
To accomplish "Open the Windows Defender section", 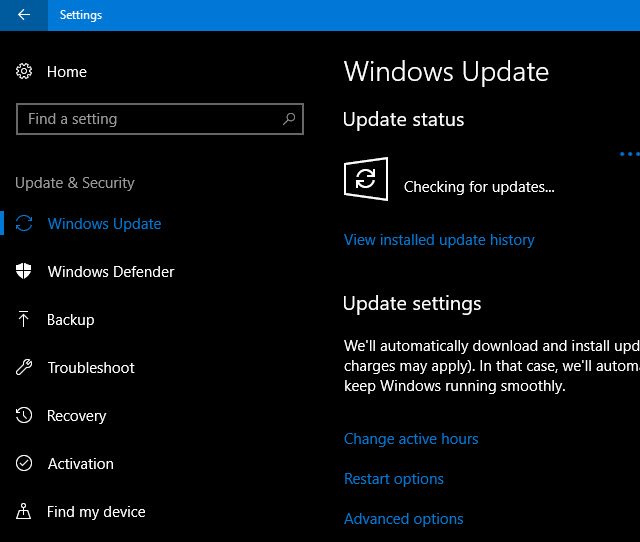I will pos(111,272).
